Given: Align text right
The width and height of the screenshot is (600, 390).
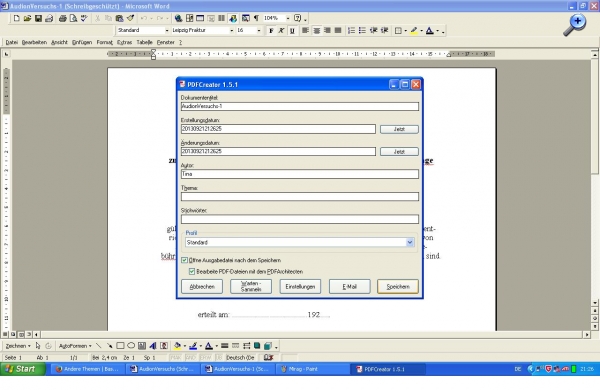Looking at the screenshot, I should tap(327, 31).
